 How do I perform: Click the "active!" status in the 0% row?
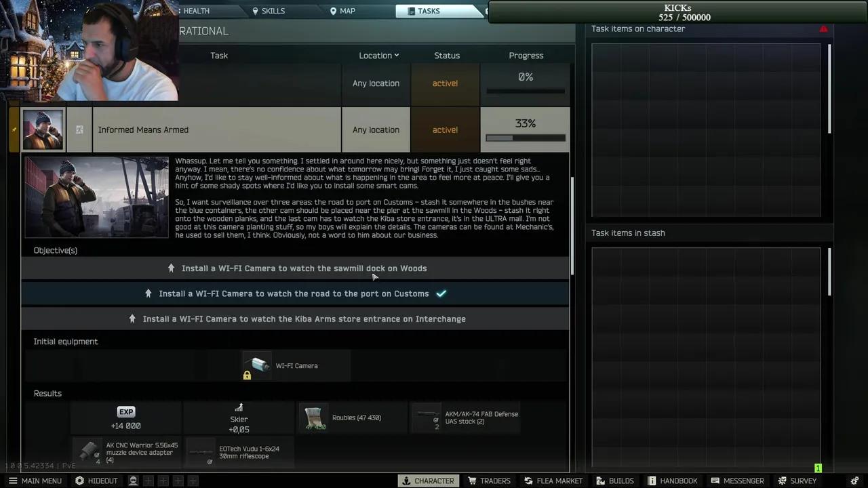click(445, 83)
